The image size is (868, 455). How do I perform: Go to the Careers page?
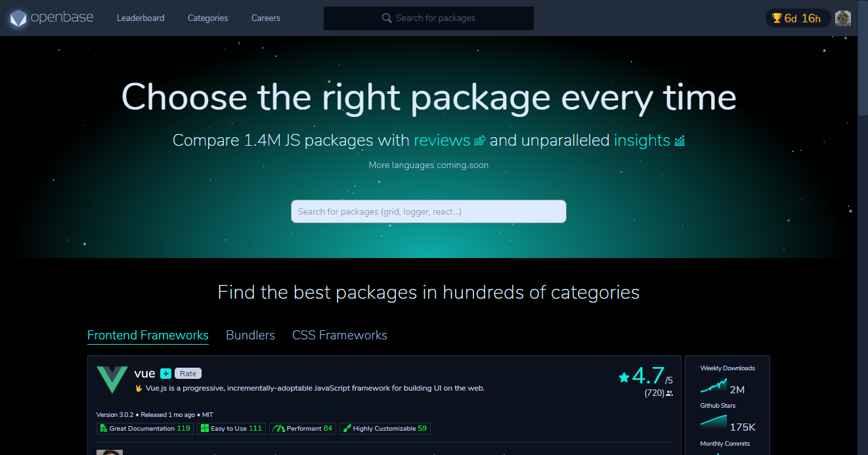[266, 18]
